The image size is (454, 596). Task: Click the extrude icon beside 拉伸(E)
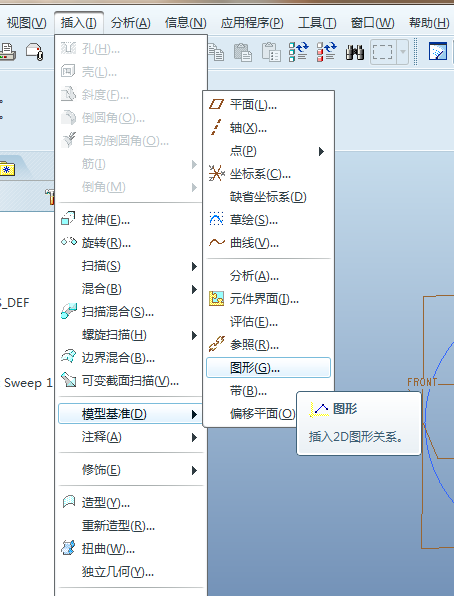click(x=68, y=219)
